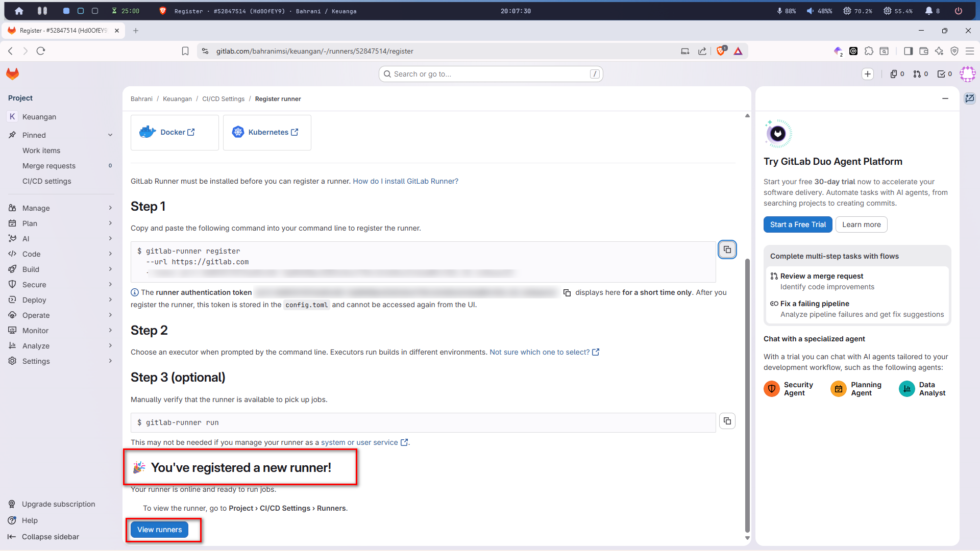Image resolution: width=980 pixels, height=551 pixels.
Task: Click Collapse sidebar
Action: (44, 537)
